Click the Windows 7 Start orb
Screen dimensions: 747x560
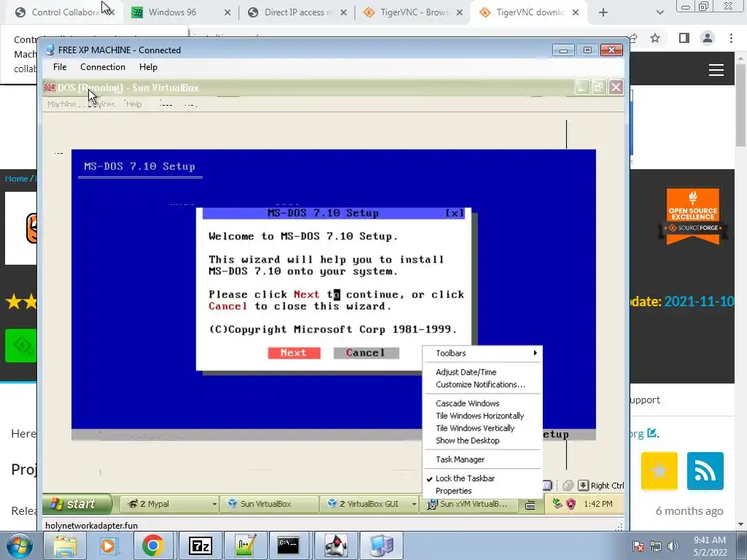tap(20, 545)
